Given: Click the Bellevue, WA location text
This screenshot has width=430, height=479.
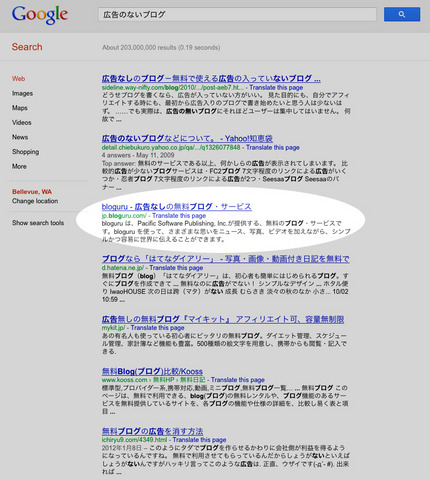Looking at the screenshot, I should 32,192.
